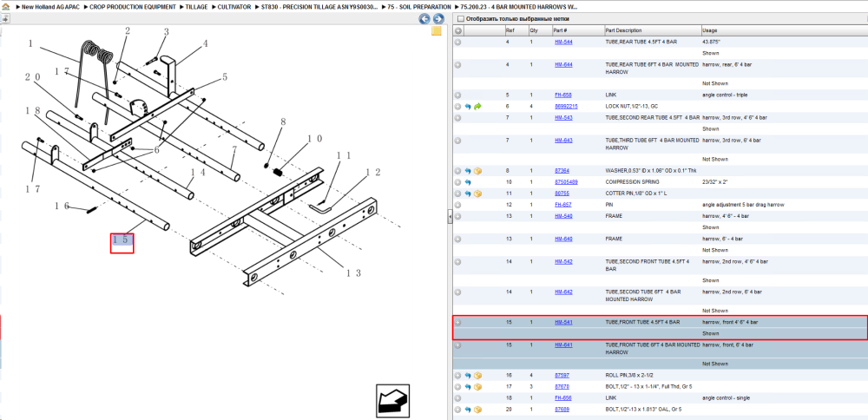This screenshot has width=868, height=420.
Task: Expand the plus icon for FRAME HM-540 row
Action: [x=457, y=216]
